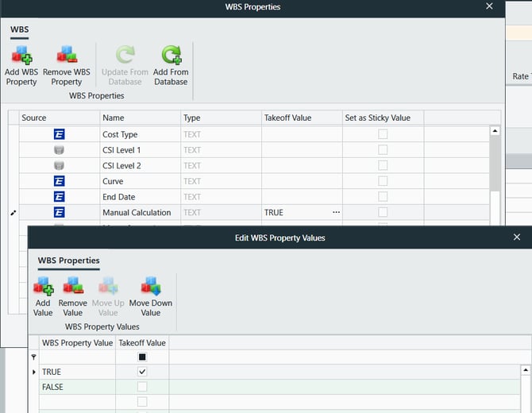Select the WBS ribbon tab

pyautogui.click(x=19, y=29)
